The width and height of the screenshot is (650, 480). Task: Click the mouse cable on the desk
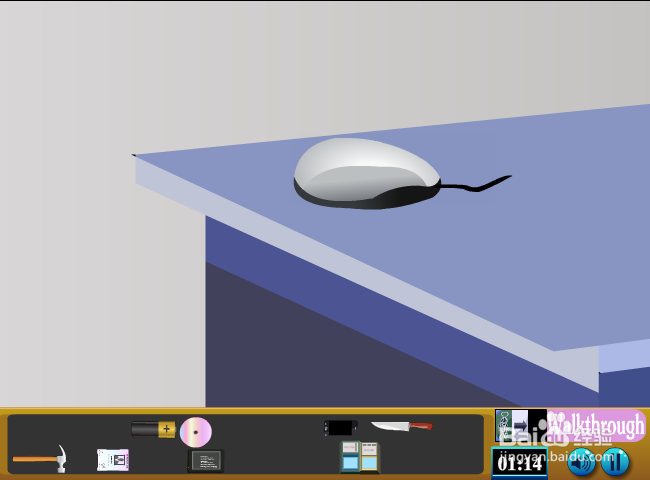[476, 184]
